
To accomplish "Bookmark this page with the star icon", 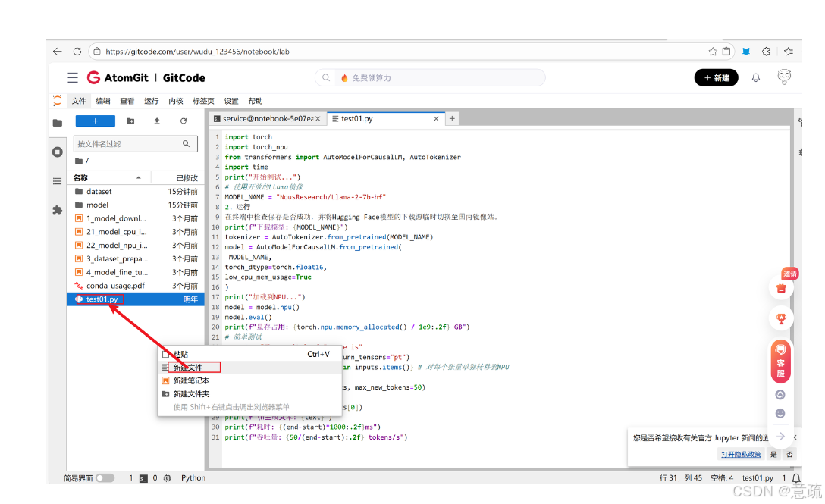I will point(713,51).
